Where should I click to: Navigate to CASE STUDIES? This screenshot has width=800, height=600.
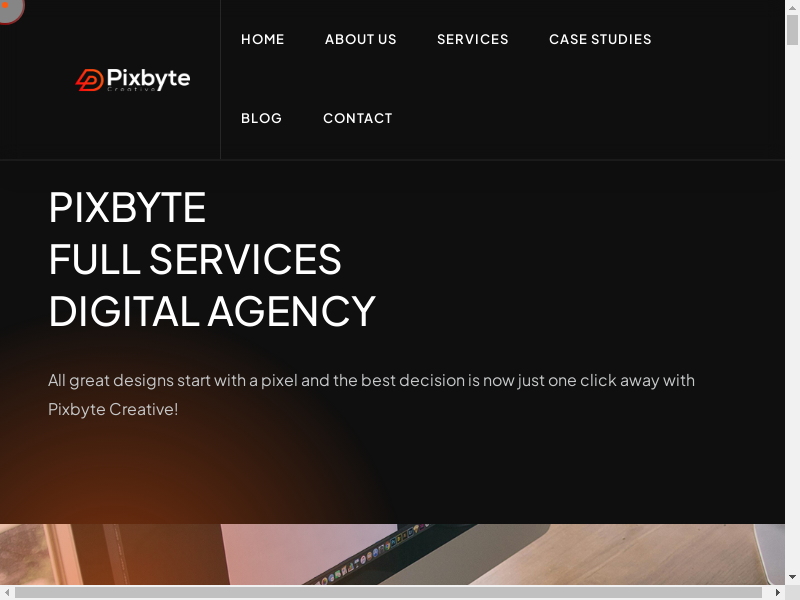pyautogui.click(x=601, y=39)
